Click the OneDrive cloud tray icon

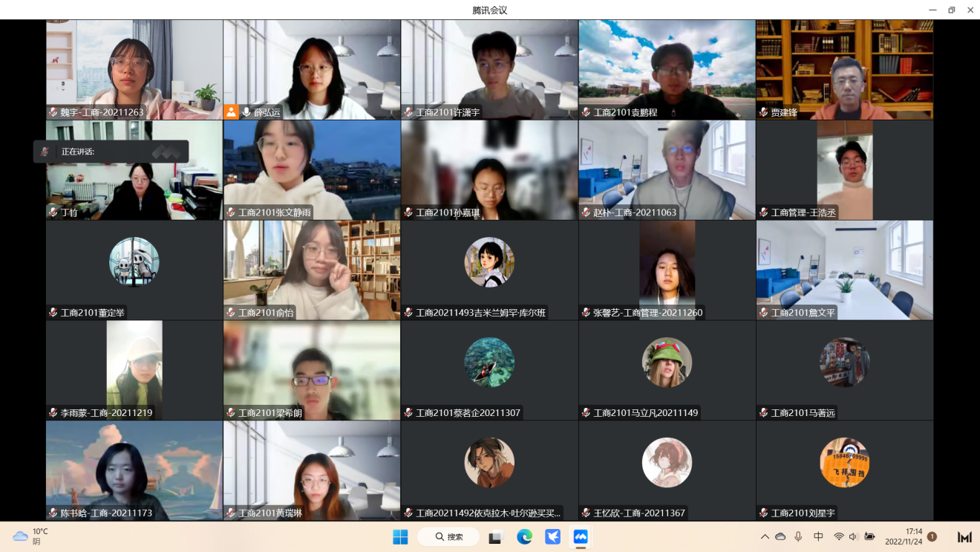click(780, 536)
